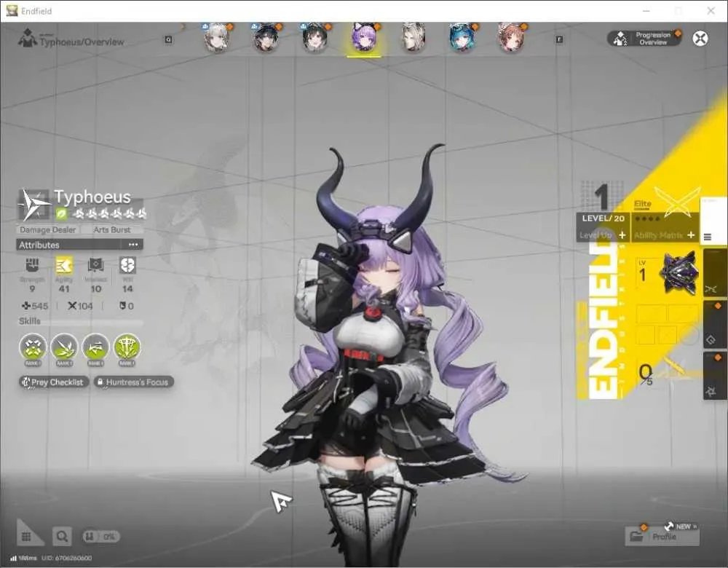Open the side list menu (three lines) icon
Screen dimensions: 728x568
pyautogui.click(x=708, y=237)
